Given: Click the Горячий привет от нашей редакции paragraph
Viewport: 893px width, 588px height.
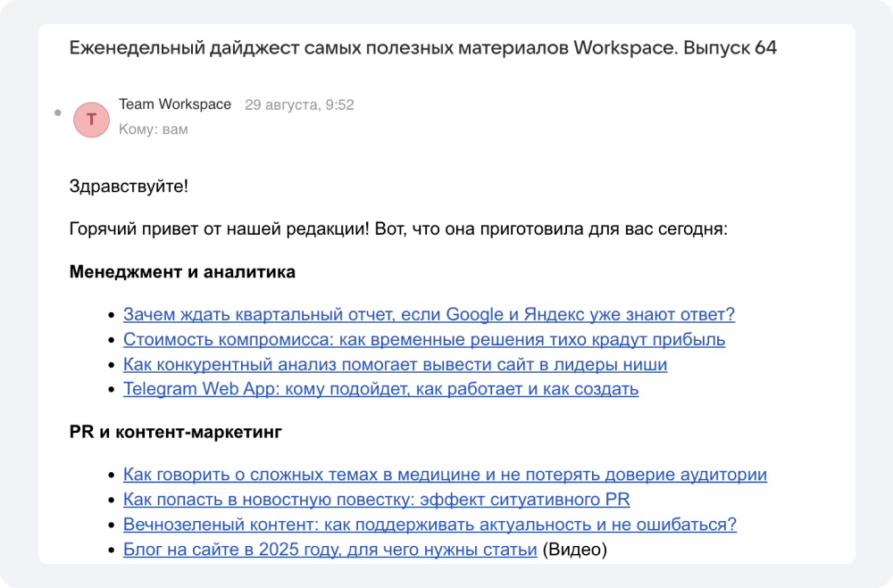Looking at the screenshot, I should (x=398, y=229).
